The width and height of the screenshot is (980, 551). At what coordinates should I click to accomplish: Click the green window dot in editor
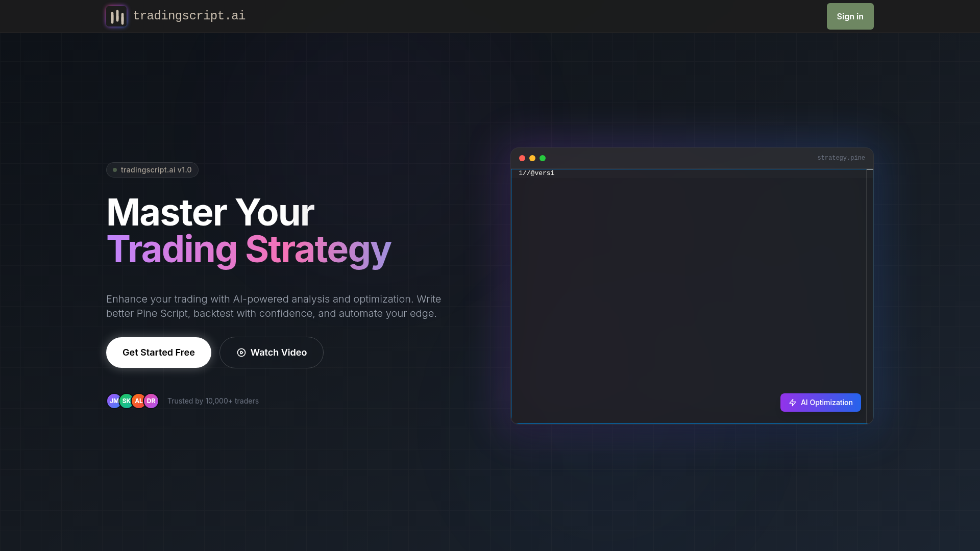pyautogui.click(x=543, y=158)
